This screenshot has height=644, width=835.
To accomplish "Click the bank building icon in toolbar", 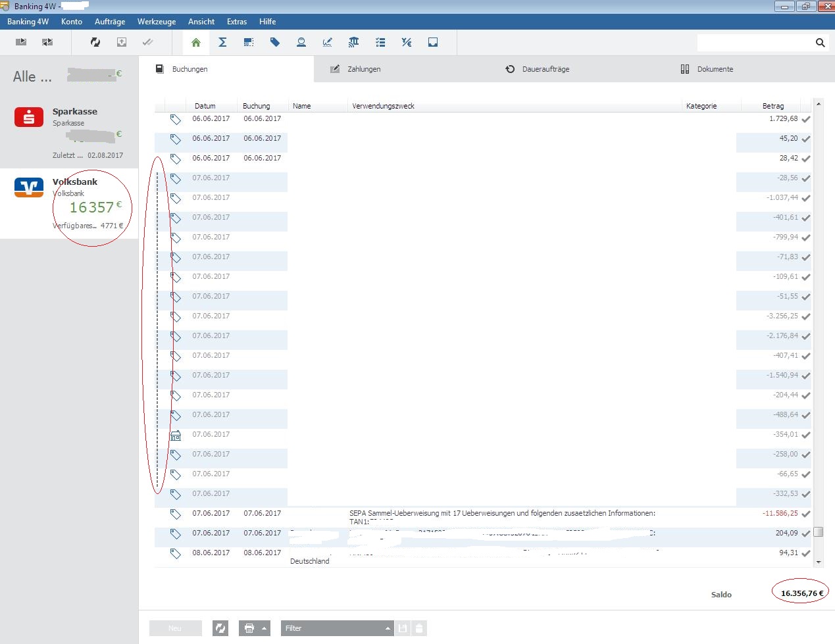I will click(x=354, y=43).
